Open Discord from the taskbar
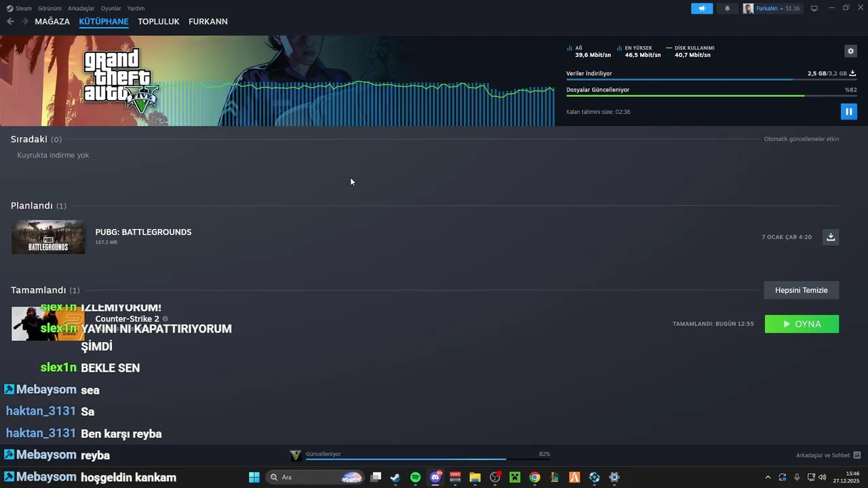868x488 pixels. click(x=435, y=477)
